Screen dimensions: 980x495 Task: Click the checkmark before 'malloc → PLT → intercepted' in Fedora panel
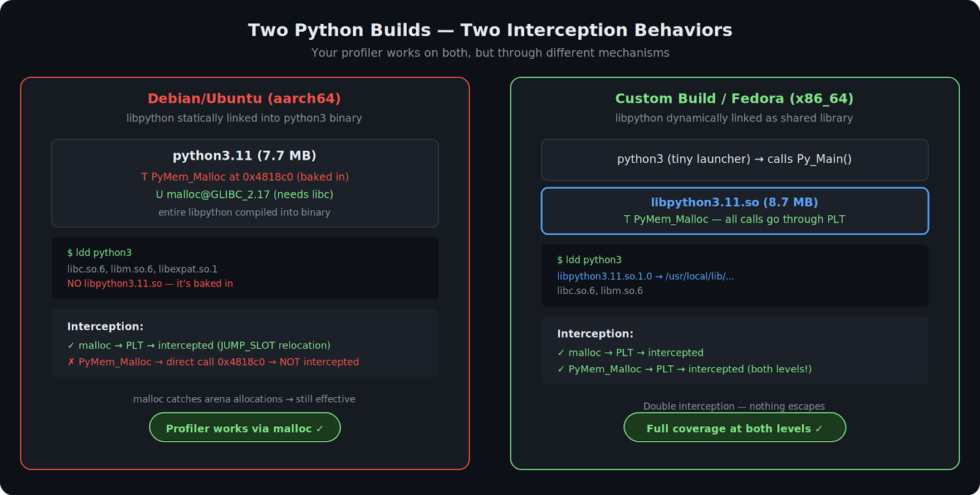(561, 353)
